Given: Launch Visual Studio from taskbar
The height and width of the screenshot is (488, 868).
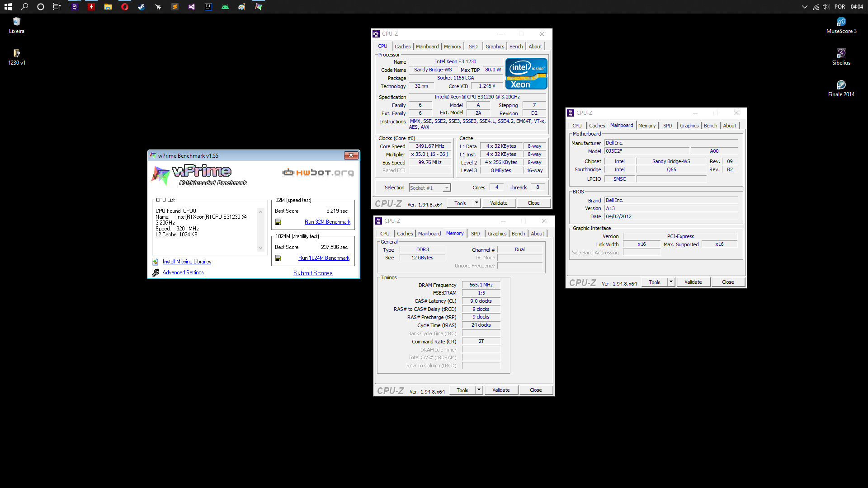Looking at the screenshot, I should point(192,7).
